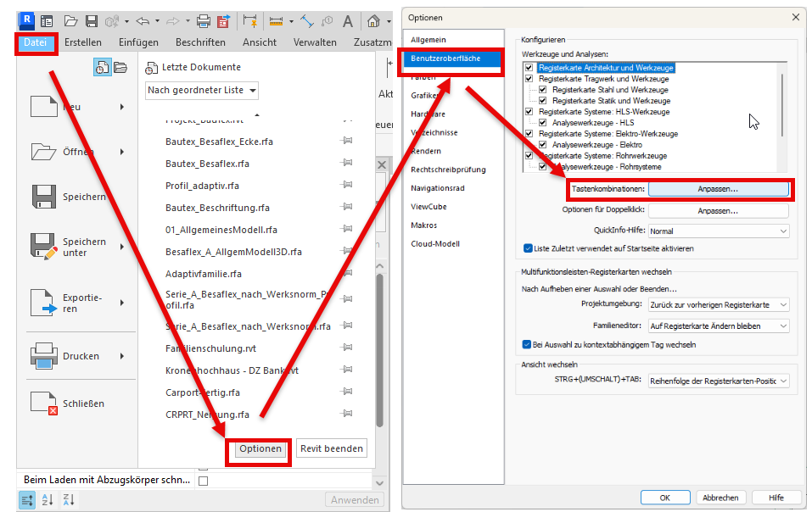Click the Optionen button in file menu
The image size is (812, 512).
coord(260,448)
